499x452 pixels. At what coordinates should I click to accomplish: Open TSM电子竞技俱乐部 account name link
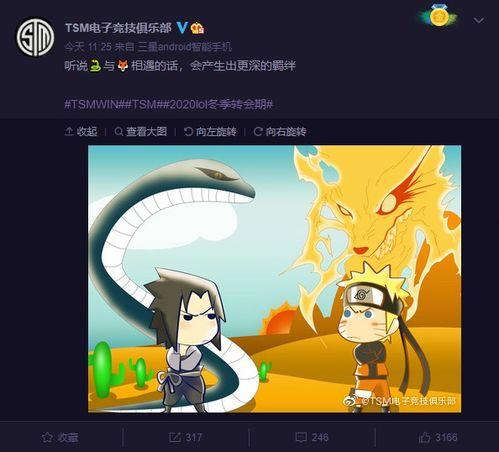point(118,28)
